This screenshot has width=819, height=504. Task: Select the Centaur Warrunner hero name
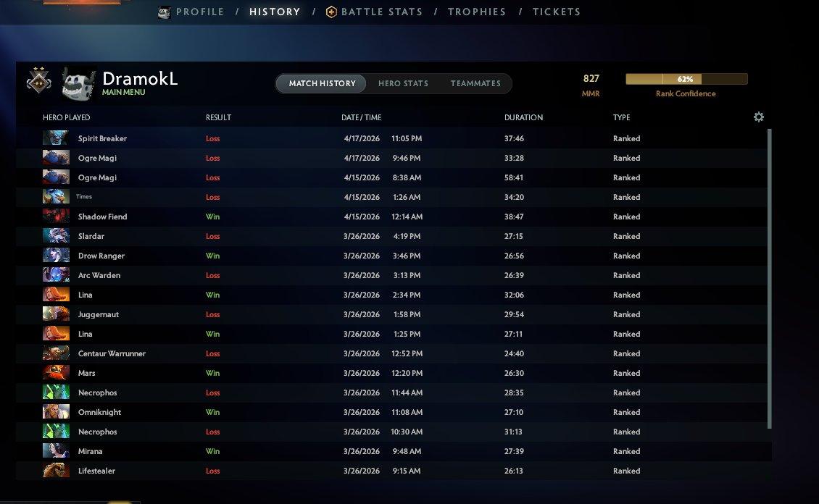point(112,353)
